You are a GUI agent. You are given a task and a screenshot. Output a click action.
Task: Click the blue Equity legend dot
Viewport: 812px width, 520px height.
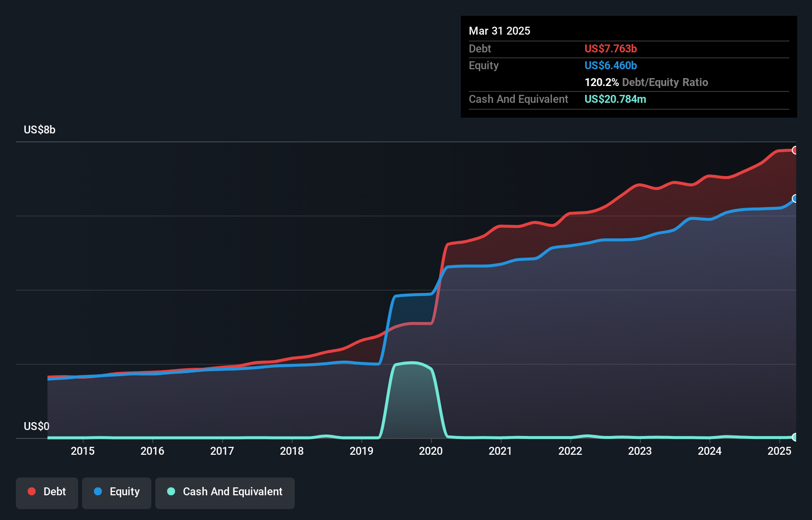pyautogui.click(x=98, y=491)
